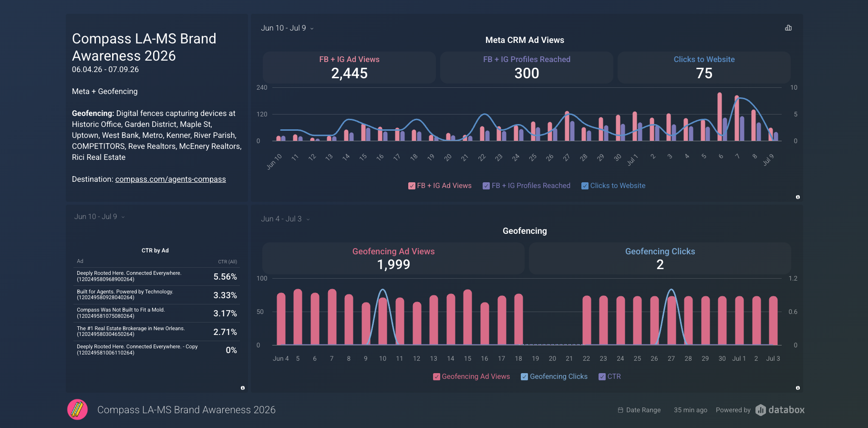Screen dimensions: 868x428
Task: Click the 3.33% CTR value
Action: [225, 295]
